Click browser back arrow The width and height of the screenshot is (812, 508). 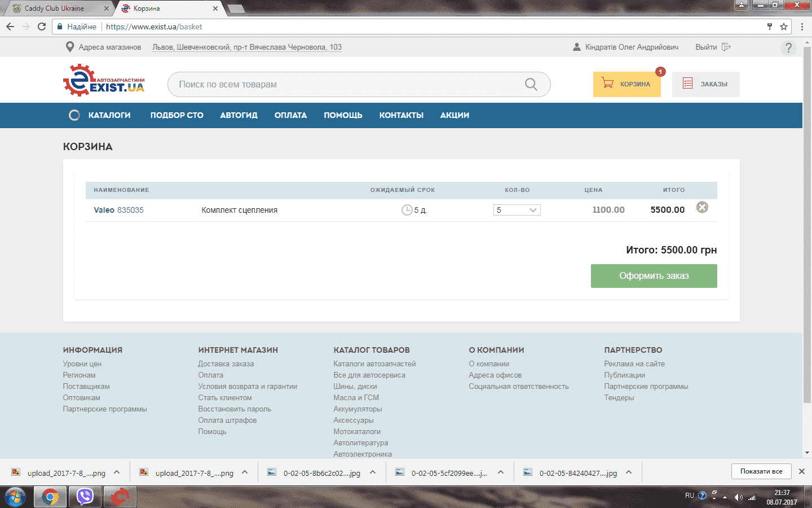[x=10, y=27]
